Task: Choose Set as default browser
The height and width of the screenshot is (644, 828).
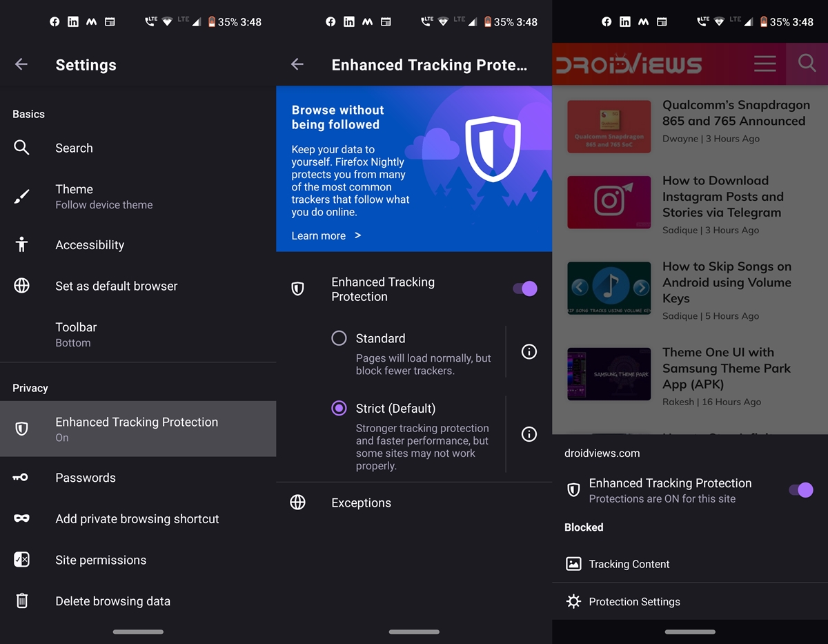Action: 138,286
